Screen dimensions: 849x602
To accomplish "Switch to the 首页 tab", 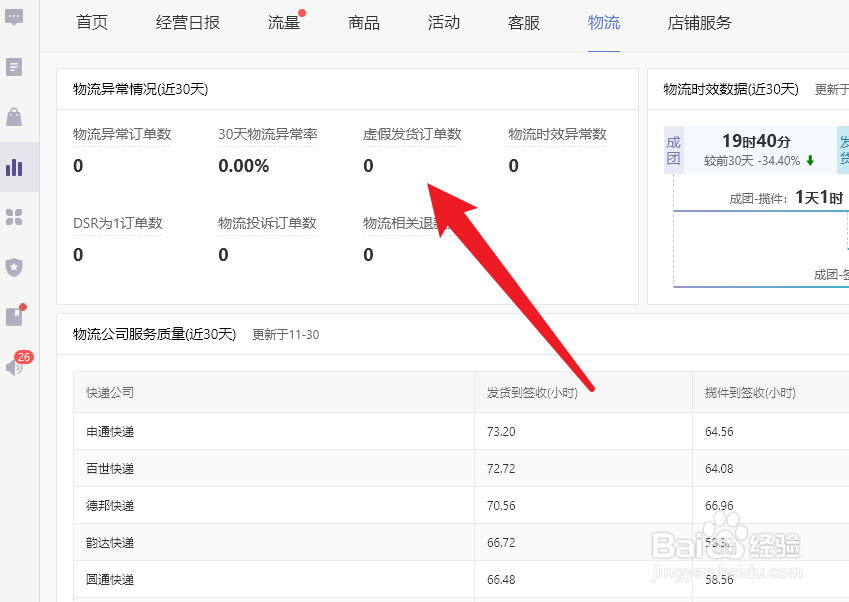I will point(92,23).
